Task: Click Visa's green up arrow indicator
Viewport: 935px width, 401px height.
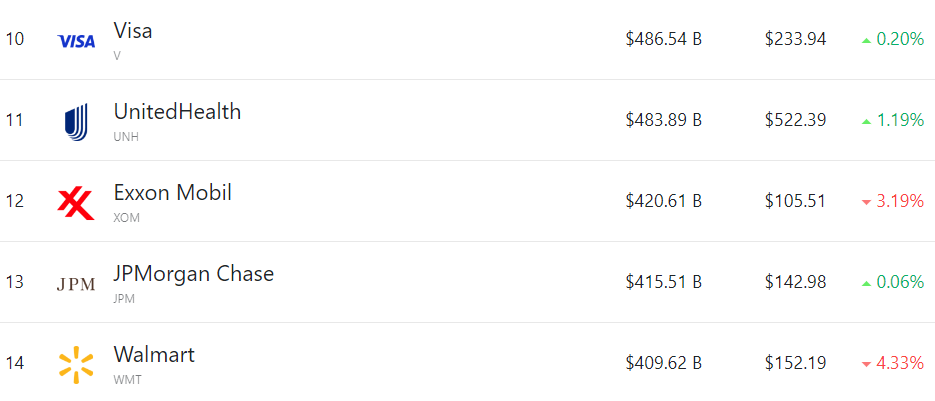Action: 866,41
